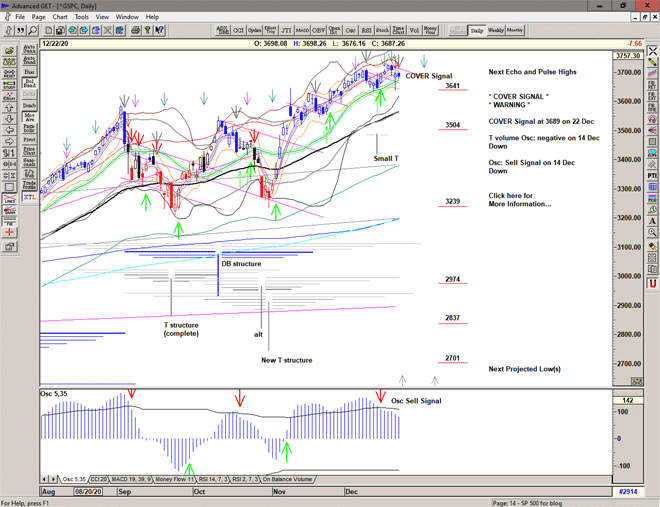Screen dimensions: 660x507
Task: Click the Bias study button
Action: click(x=29, y=73)
